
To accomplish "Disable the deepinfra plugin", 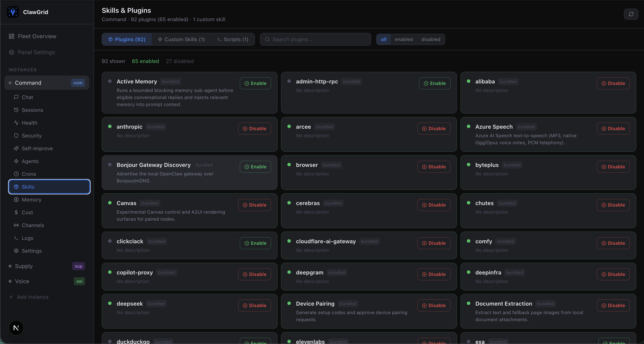I will click(x=613, y=274).
